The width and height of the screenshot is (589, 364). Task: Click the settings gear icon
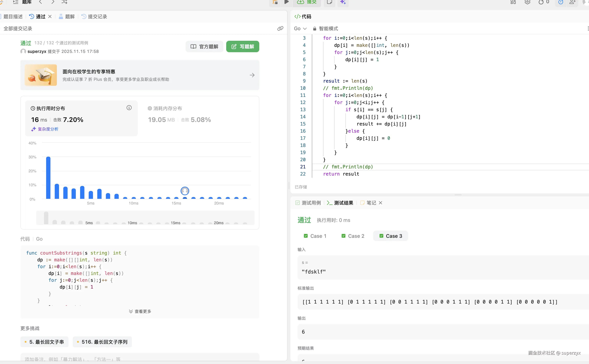click(527, 2)
